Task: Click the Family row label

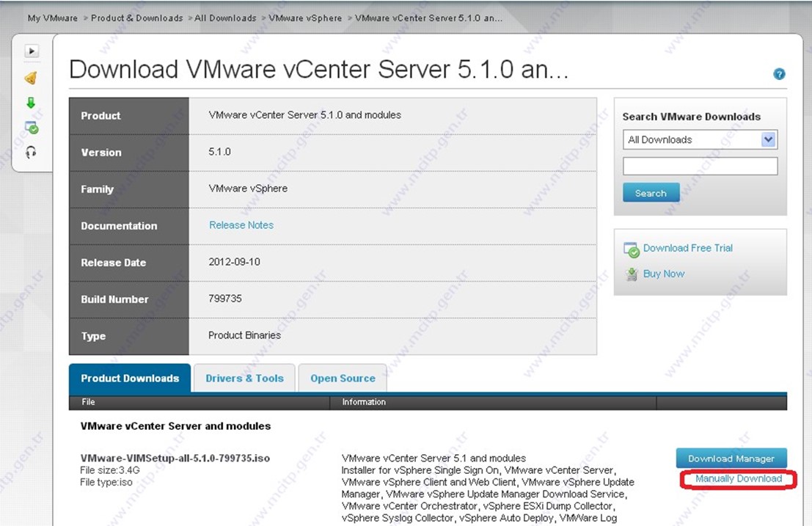Action: click(97, 189)
